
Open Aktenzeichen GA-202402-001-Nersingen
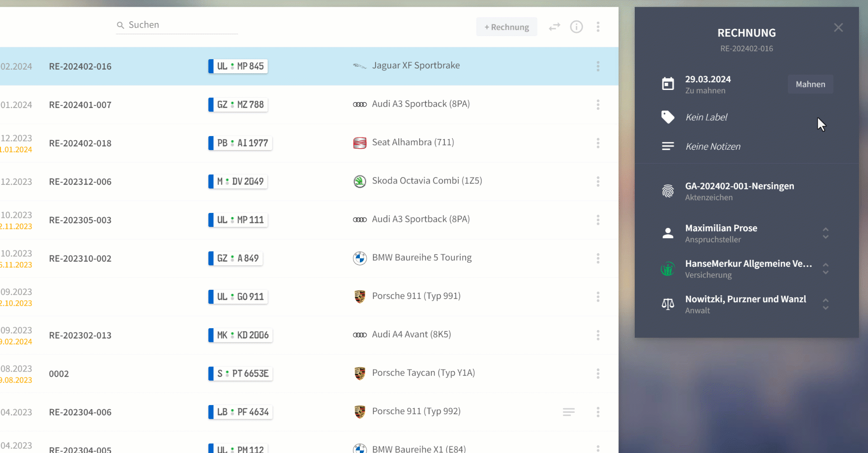pos(740,186)
